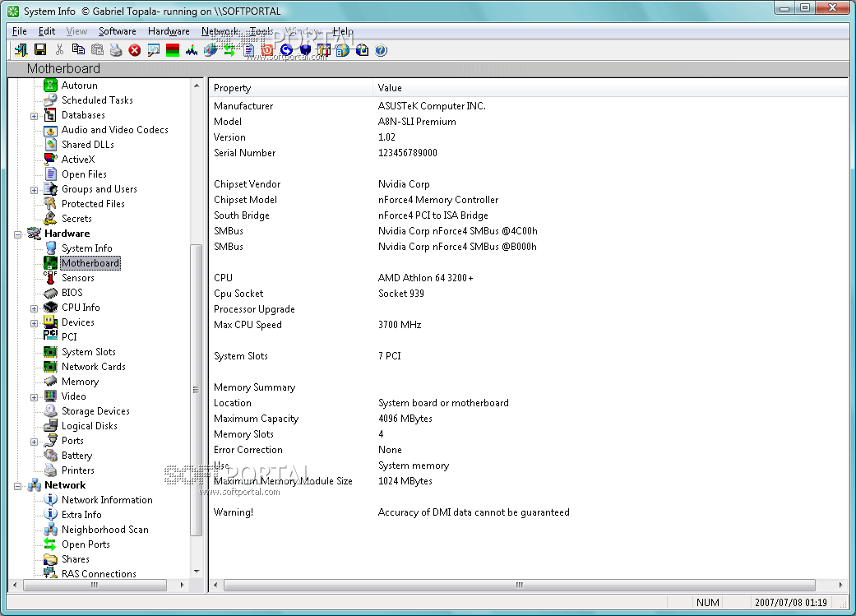
Task: Click the 'Socket 939' value
Action: coord(401,294)
